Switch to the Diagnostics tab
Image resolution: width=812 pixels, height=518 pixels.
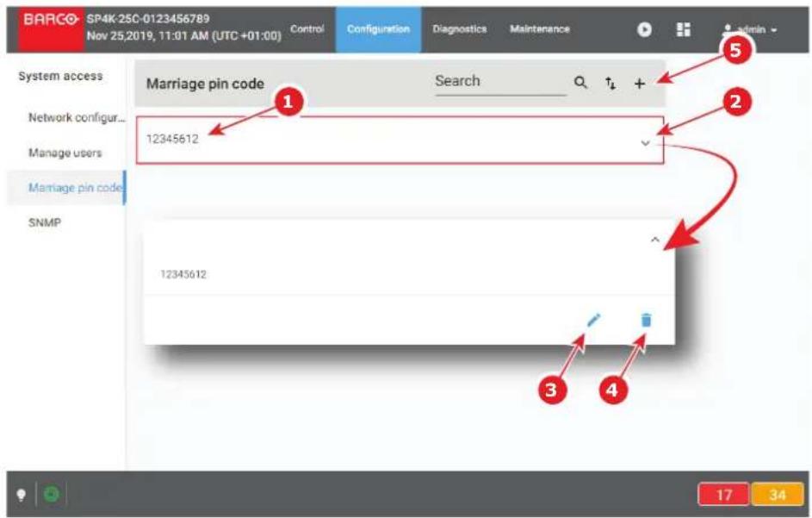point(459,29)
